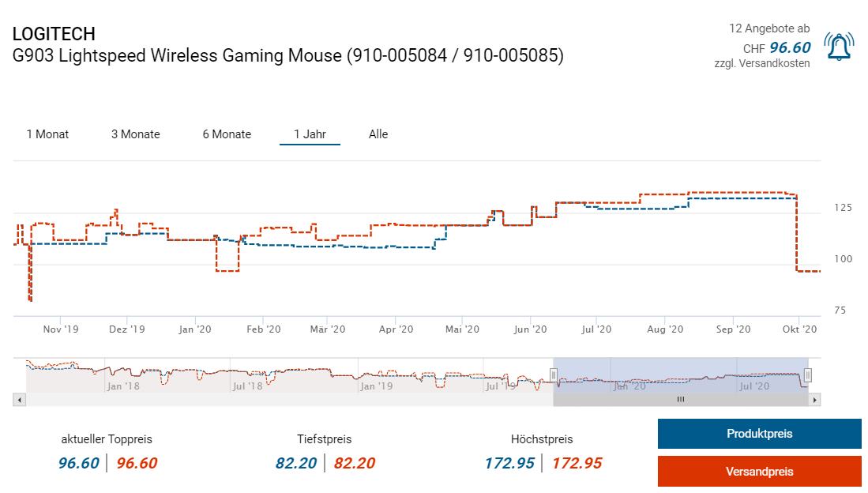Click the right range handle in the navigator

click(807, 374)
